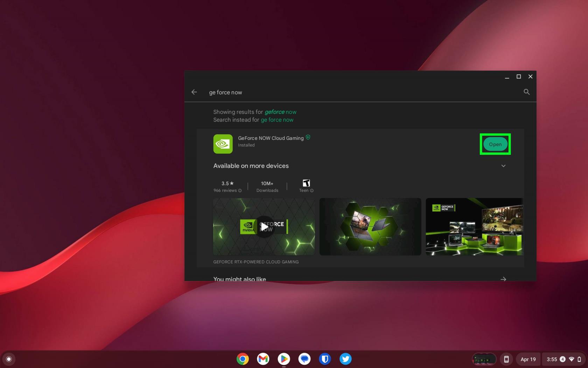Click the 3.5 star rating
This screenshot has height=368, width=588.
tap(227, 183)
